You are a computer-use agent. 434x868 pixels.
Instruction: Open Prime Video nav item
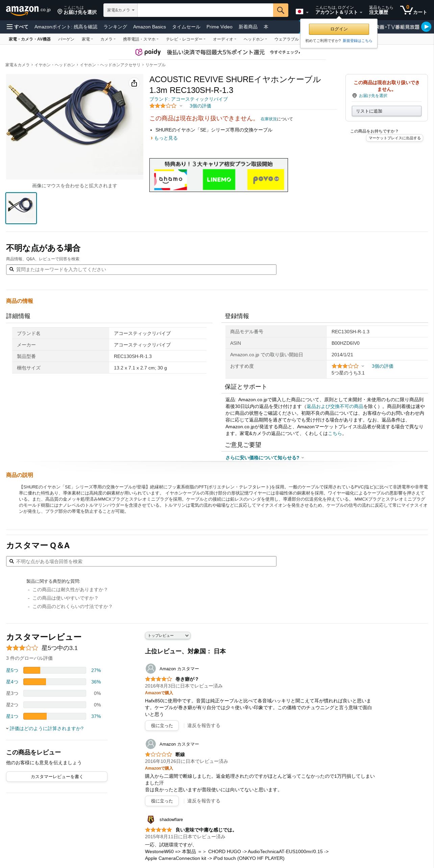point(219,27)
